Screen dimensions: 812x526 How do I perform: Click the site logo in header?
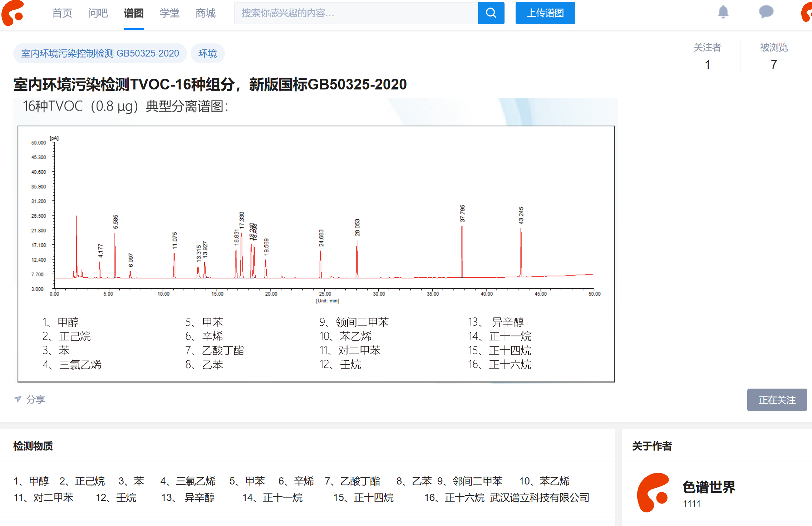(13, 13)
